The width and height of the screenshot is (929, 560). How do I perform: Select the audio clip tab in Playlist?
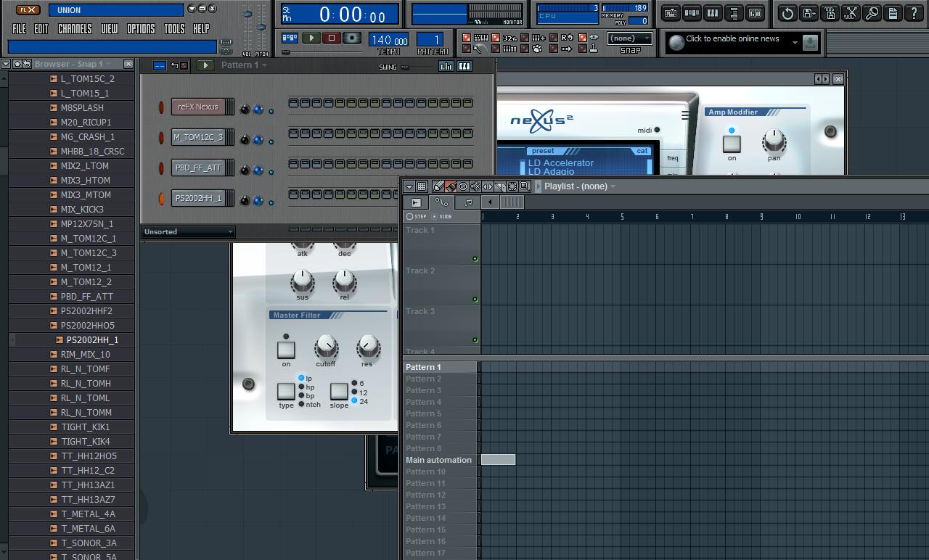click(x=416, y=202)
